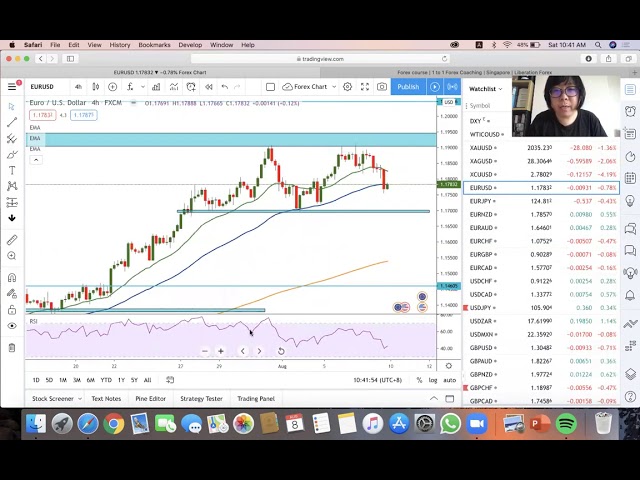Click the Publish button
640x480 pixels.
pyautogui.click(x=408, y=87)
